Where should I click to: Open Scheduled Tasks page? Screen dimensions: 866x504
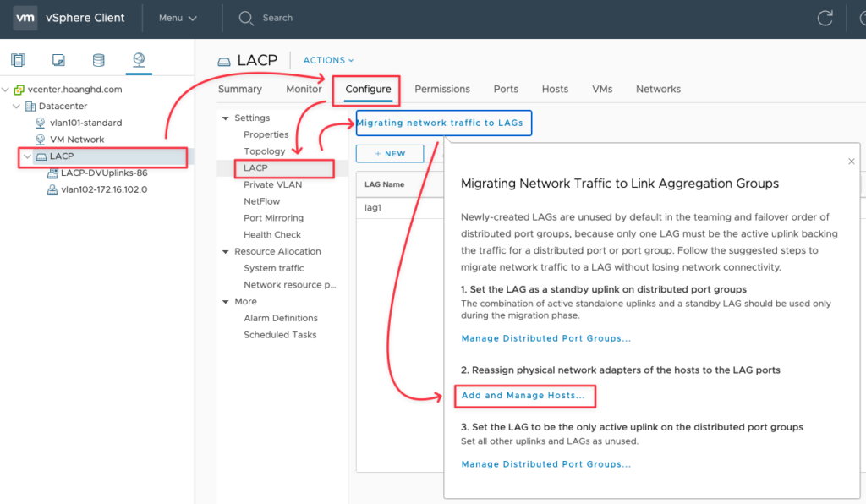pyautogui.click(x=280, y=335)
